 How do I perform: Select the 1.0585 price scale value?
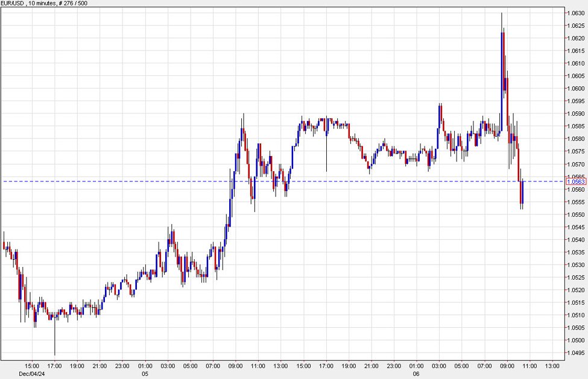click(x=575, y=126)
